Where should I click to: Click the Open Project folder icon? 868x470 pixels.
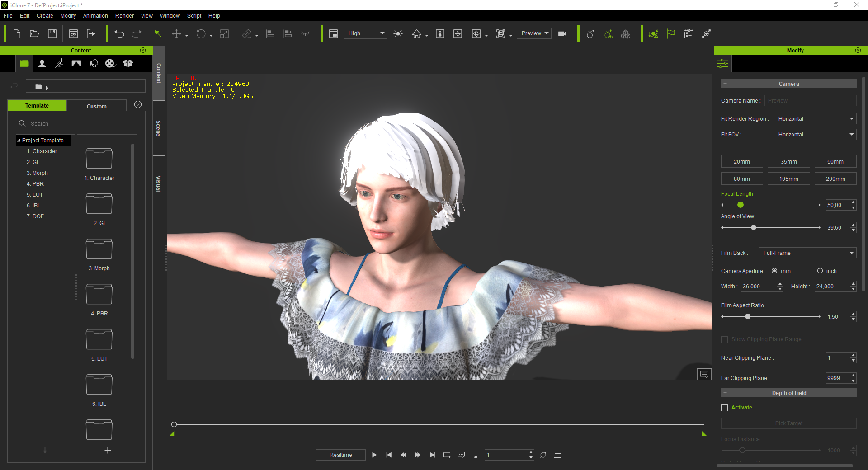click(x=34, y=34)
